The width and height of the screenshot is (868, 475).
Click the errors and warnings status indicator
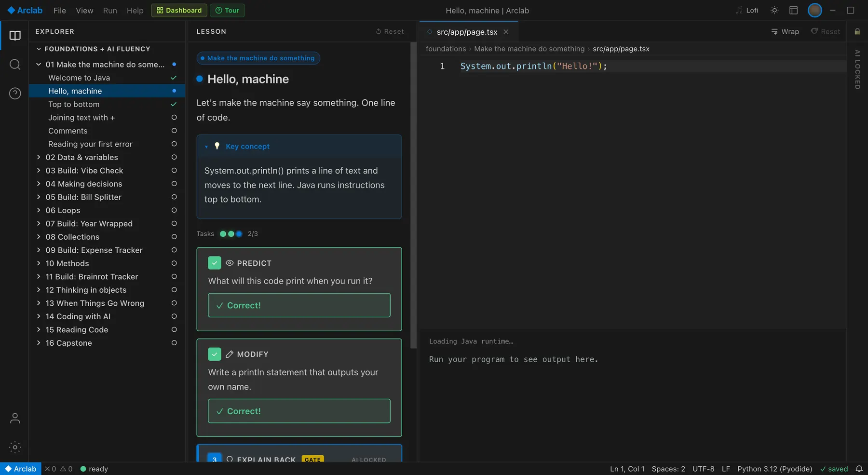tap(58, 469)
